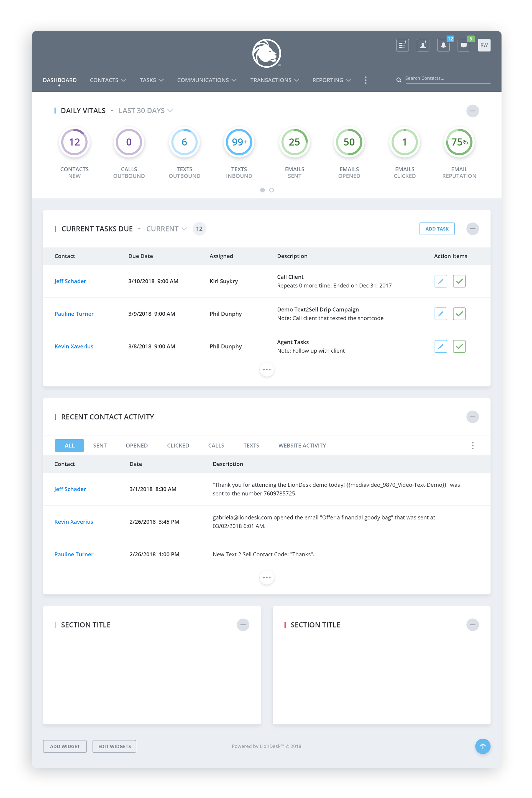Click the Emails Clicked 1 vital circle
Viewport: 532px width, 798px height.
pos(405,142)
